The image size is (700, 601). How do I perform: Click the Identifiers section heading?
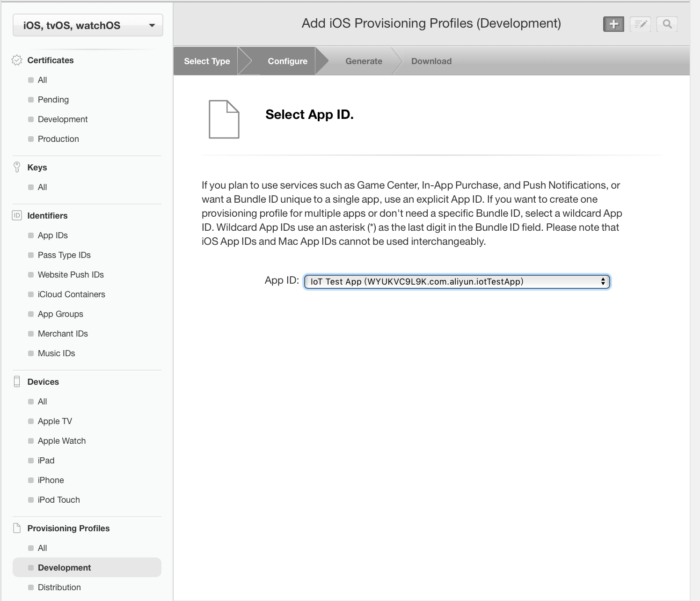tap(47, 216)
